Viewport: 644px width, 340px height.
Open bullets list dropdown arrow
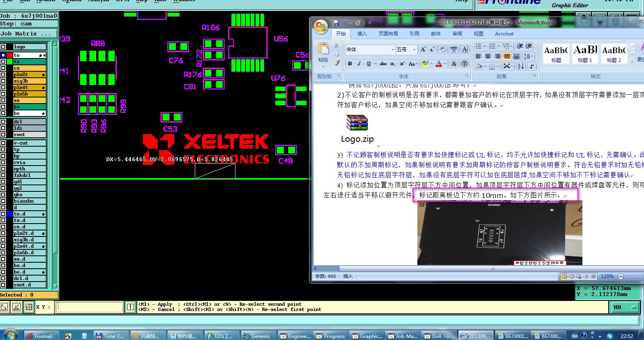485,46
